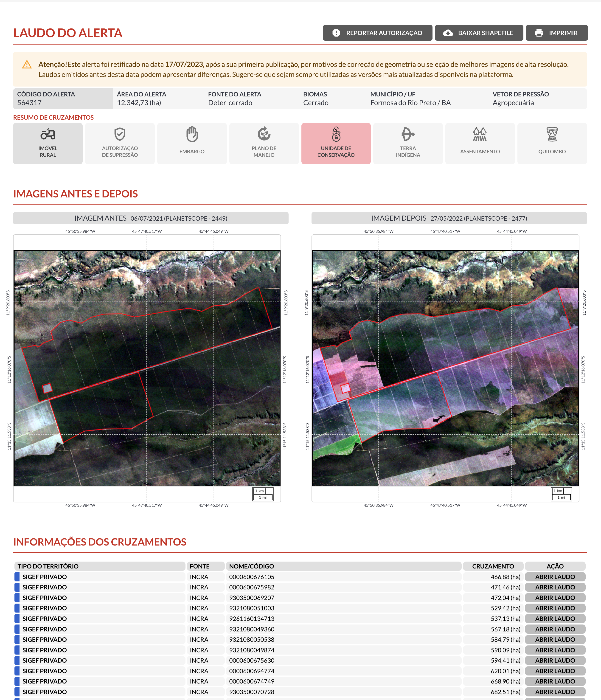
Task: Select the Autorização de Supressão shield icon
Action: tap(120, 135)
